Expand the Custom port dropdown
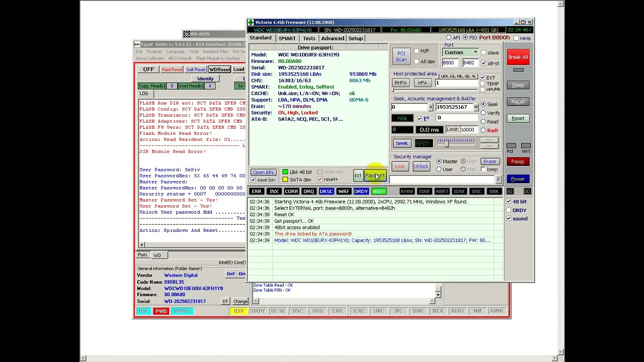Image resolution: width=644 pixels, height=362 pixels. (x=475, y=53)
